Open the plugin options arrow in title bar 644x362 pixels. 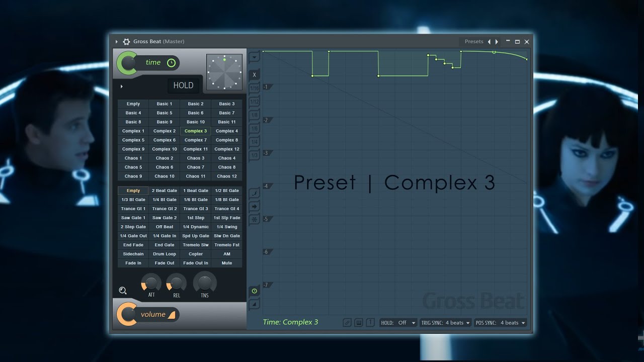pos(116,42)
